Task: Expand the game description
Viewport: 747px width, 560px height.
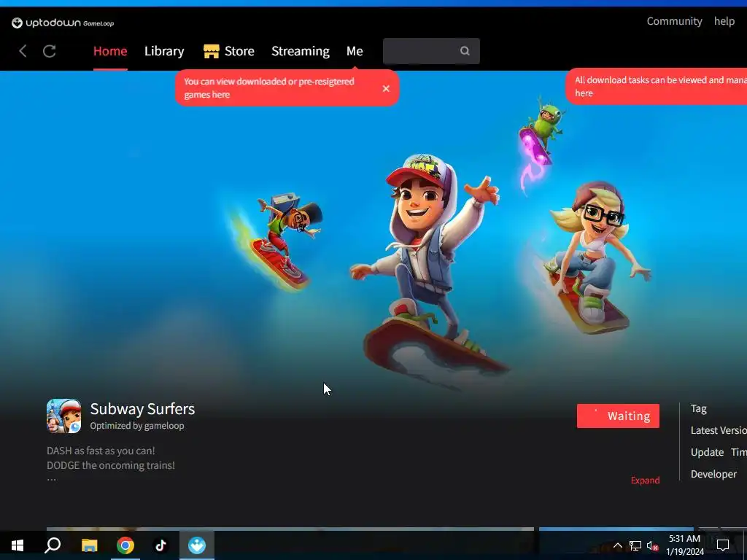Action: click(645, 480)
